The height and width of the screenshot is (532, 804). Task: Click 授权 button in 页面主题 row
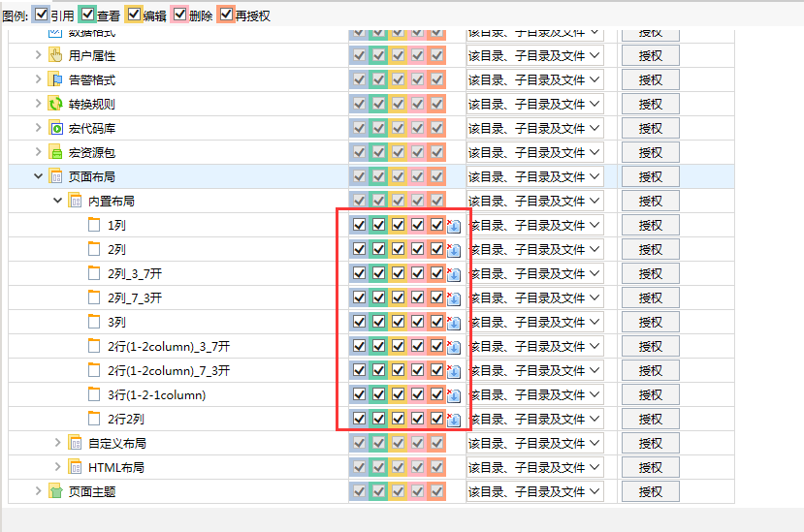click(x=651, y=491)
